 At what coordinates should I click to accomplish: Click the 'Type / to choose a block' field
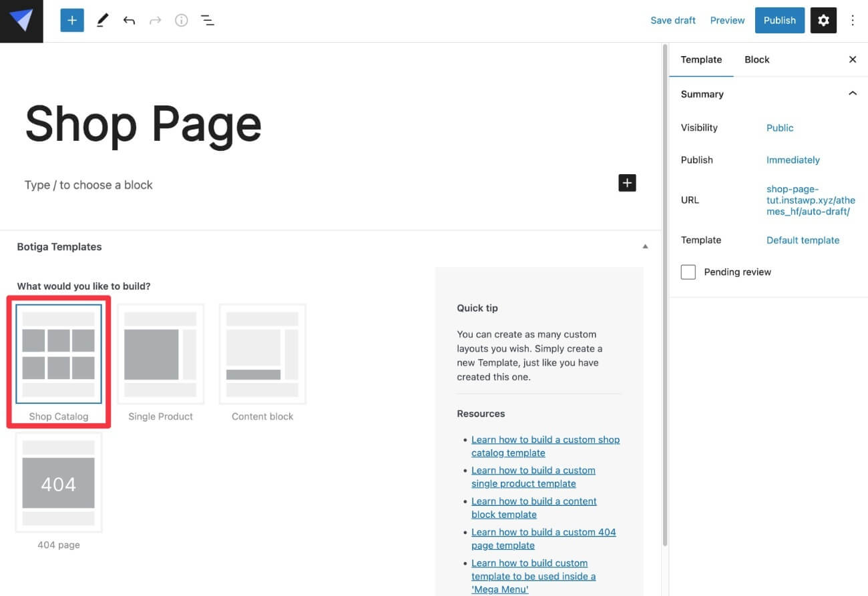tap(89, 185)
